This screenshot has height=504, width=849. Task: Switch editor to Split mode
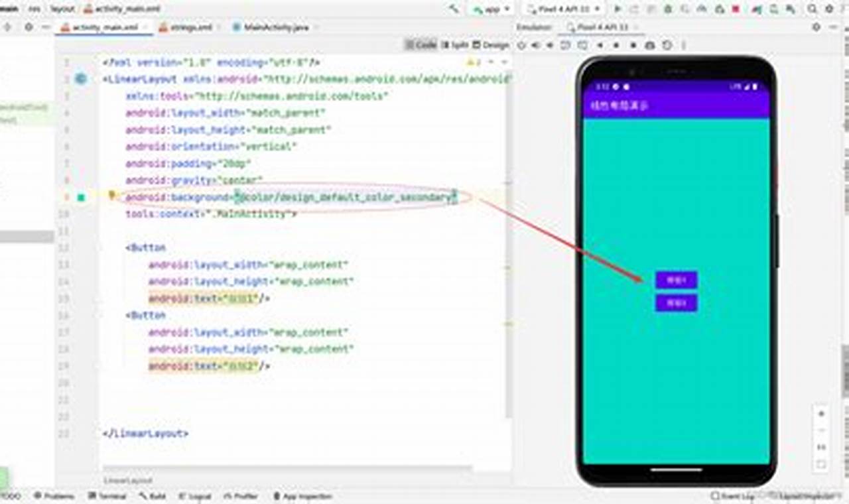(459, 44)
